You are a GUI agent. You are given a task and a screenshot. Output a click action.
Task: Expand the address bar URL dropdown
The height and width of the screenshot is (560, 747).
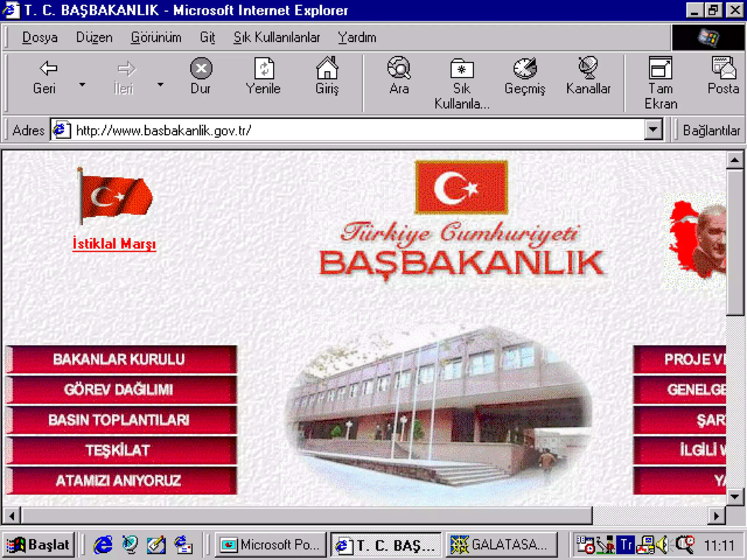[653, 129]
